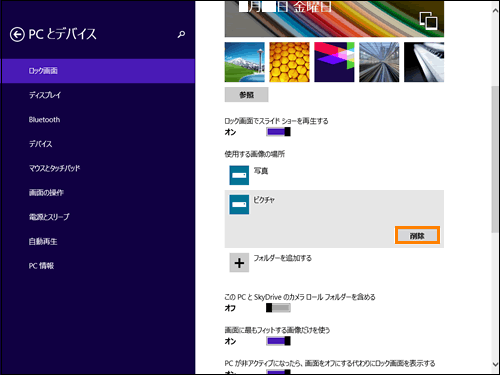Open search with the magnifier icon
Viewport: 500px width, 375px height.
[x=181, y=34]
